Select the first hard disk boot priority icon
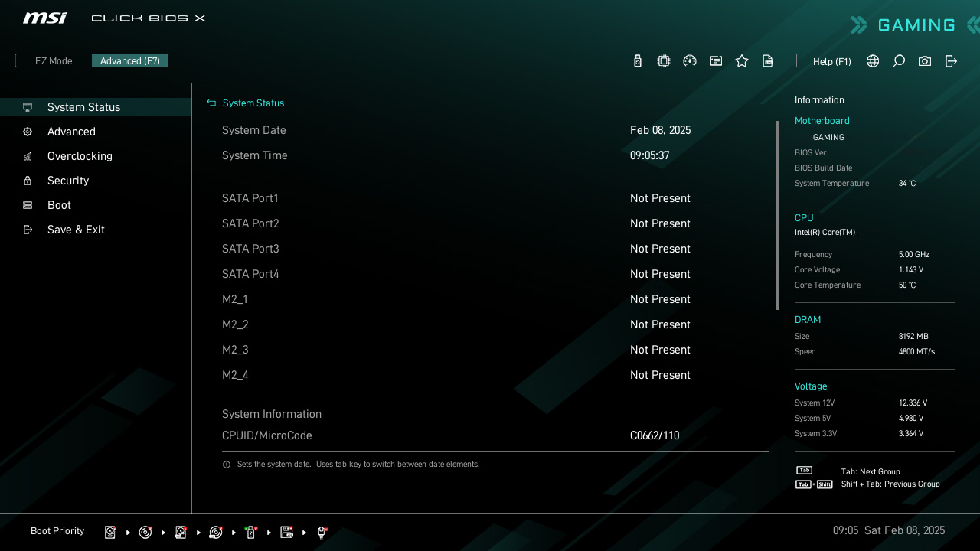The height and width of the screenshot is (551, 980). 110,532
